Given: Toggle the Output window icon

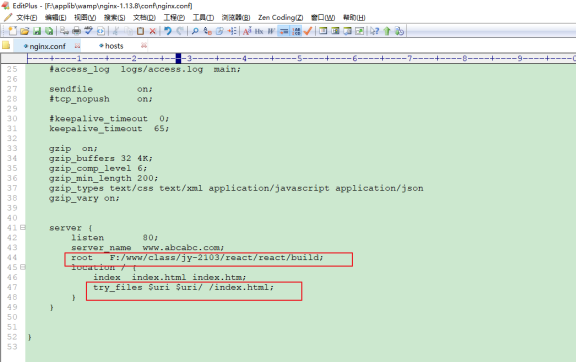Looking at the screenshot, I should pos(348,31).
